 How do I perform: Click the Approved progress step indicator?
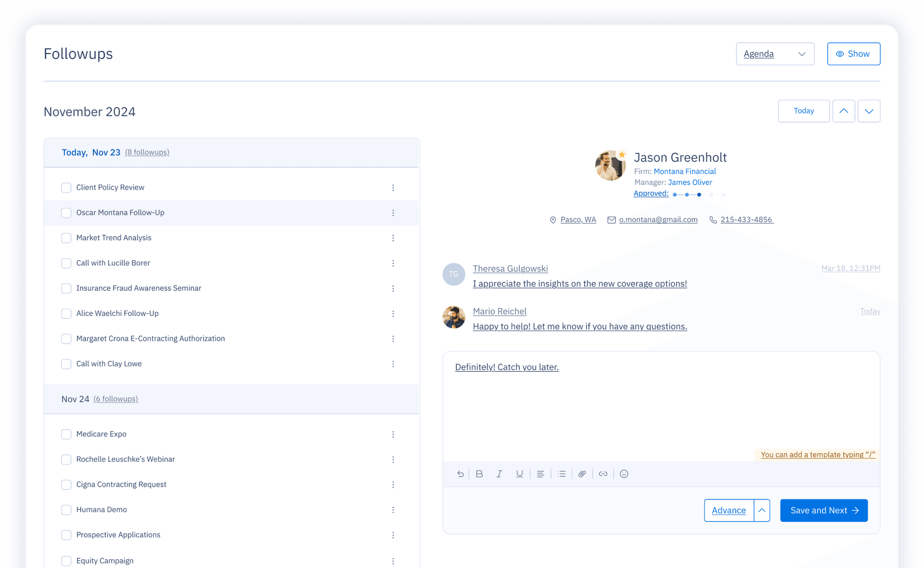(699, 194)
